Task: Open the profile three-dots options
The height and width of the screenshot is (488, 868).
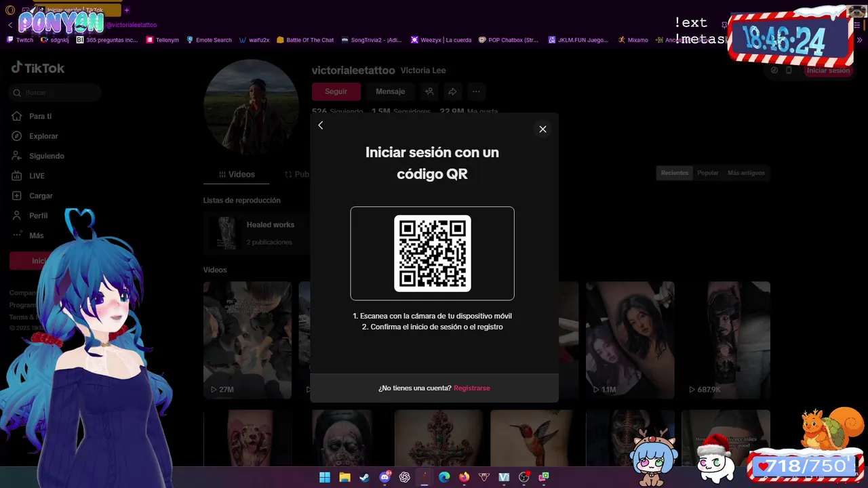Action: pos(476,91)
